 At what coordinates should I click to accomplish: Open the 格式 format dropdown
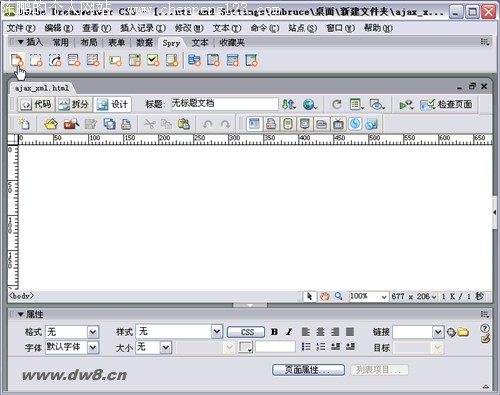coord(93,332)
